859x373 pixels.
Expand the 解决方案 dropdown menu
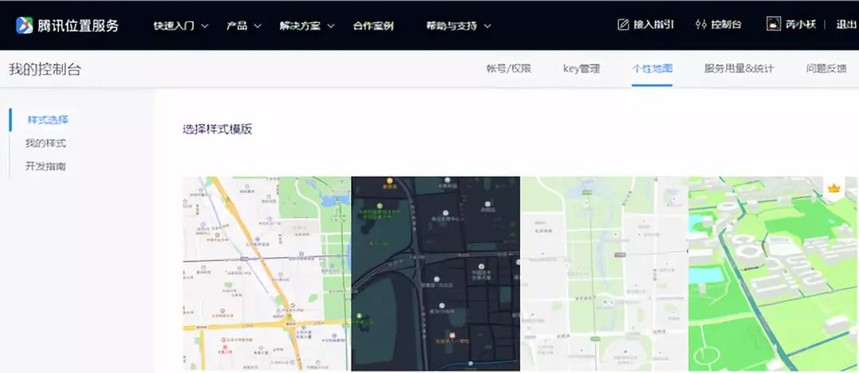pos(307,26)
